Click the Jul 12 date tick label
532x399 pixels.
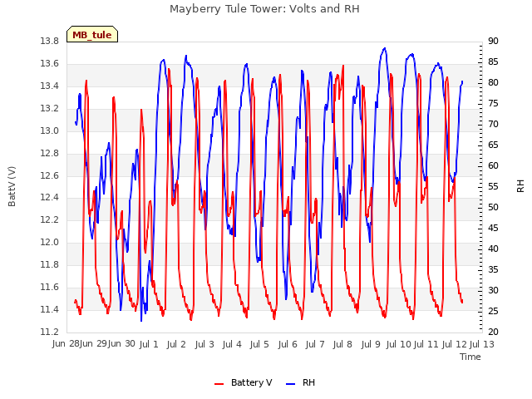pyautogui.click(x=455, y=344)
